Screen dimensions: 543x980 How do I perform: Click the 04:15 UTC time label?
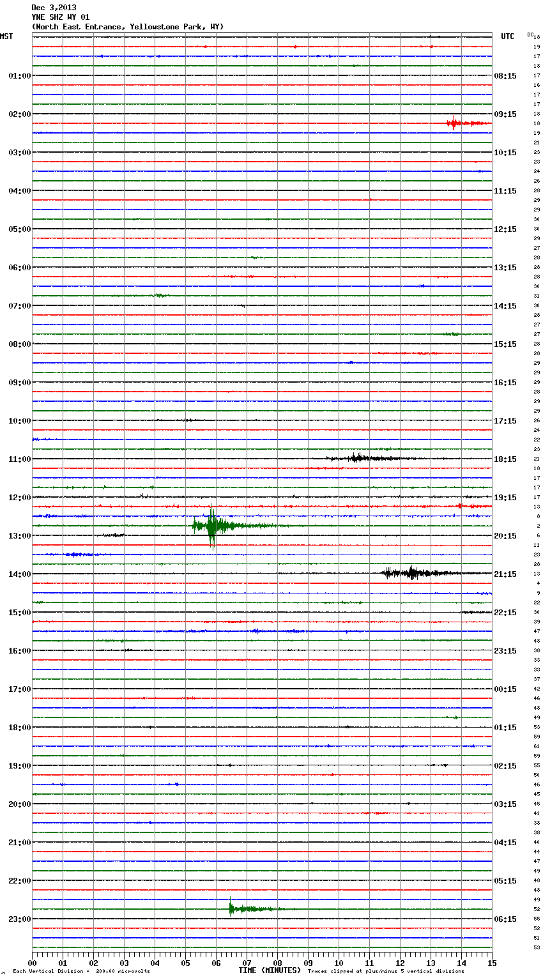pos(505,843)
